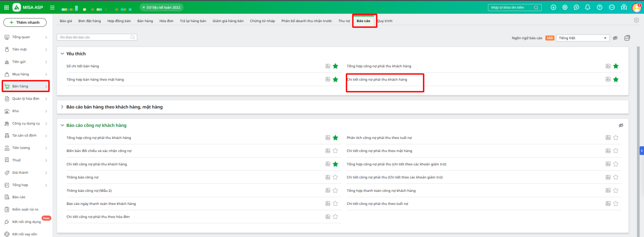Open the chat feedback icon

click(576, 7)
